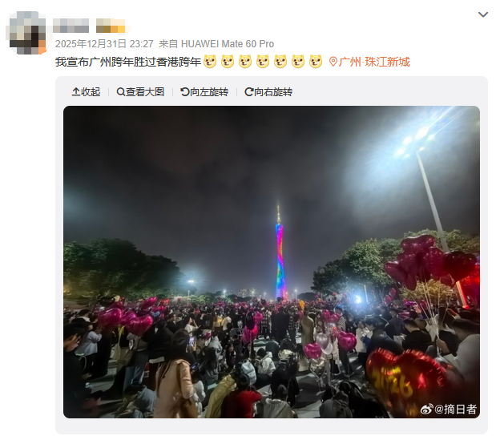Open the poster's blurred username
Screen dimensions: 504x440
71,26
